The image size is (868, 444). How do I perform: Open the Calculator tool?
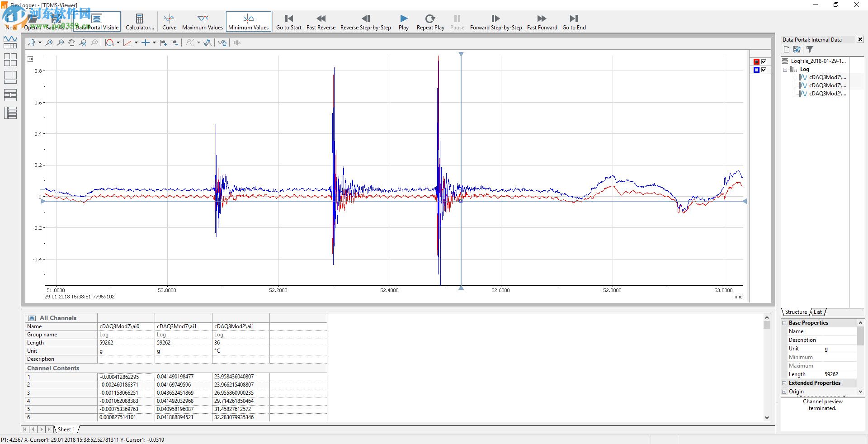pyautogui.click(x=139, y=22)
